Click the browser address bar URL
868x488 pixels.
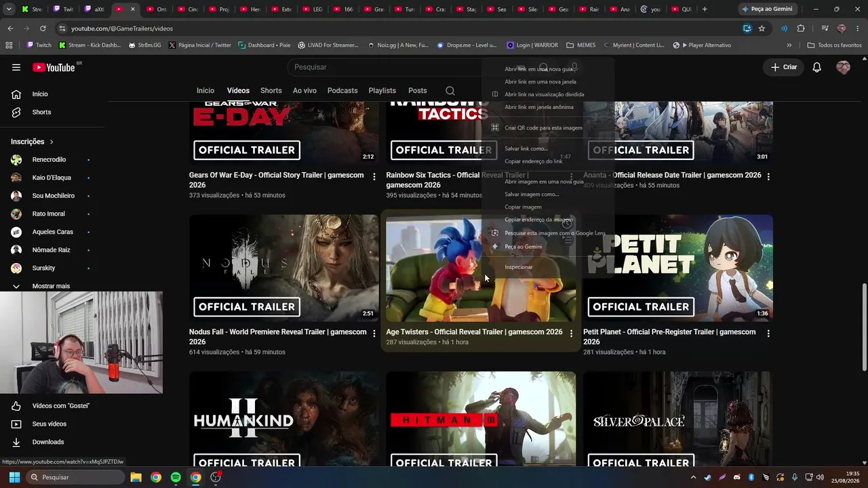click(x=122, y=28)
